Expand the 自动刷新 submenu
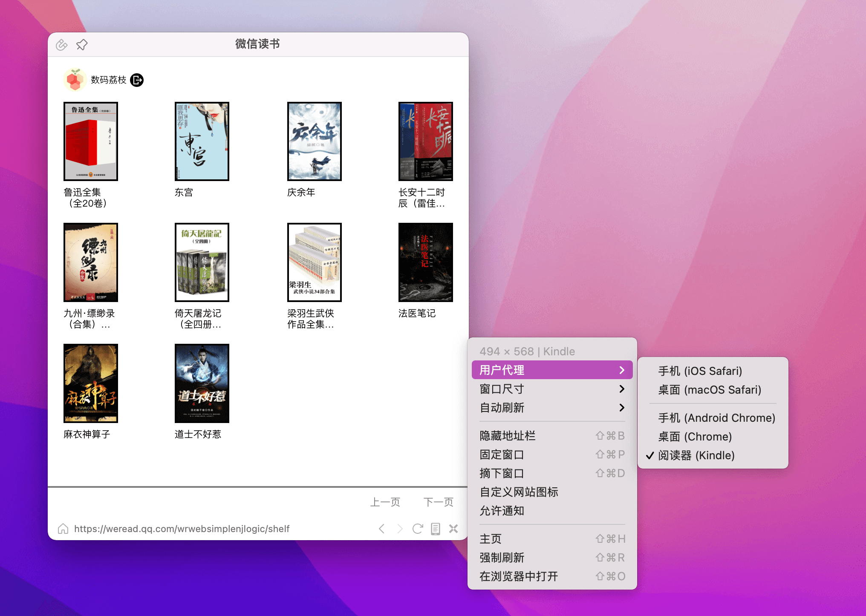 (551, 408)
